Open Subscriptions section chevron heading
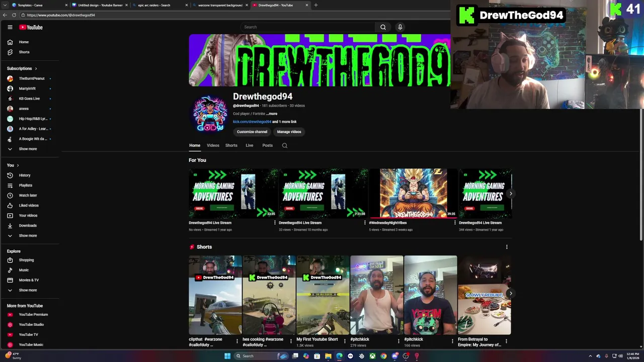 coord(22,68)
